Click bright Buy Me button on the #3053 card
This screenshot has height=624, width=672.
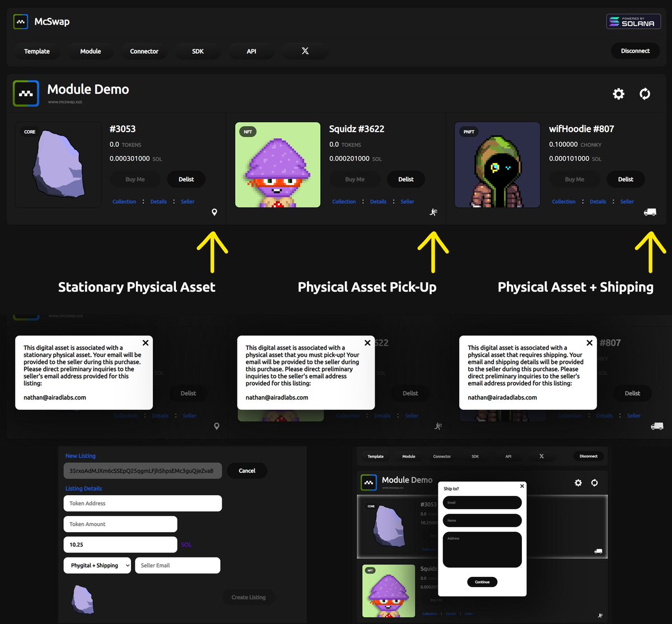(x=135, y=179)
